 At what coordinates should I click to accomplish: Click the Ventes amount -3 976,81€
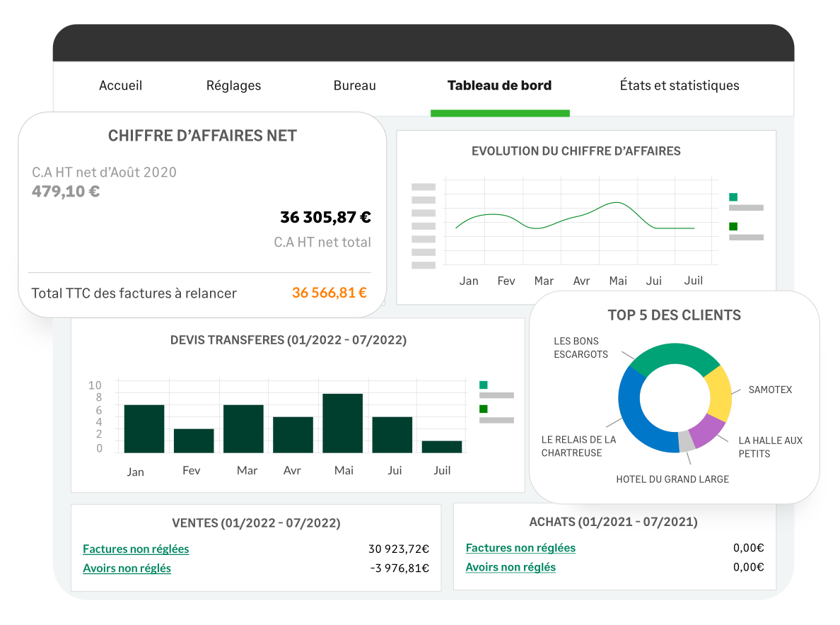click(399, 568)
